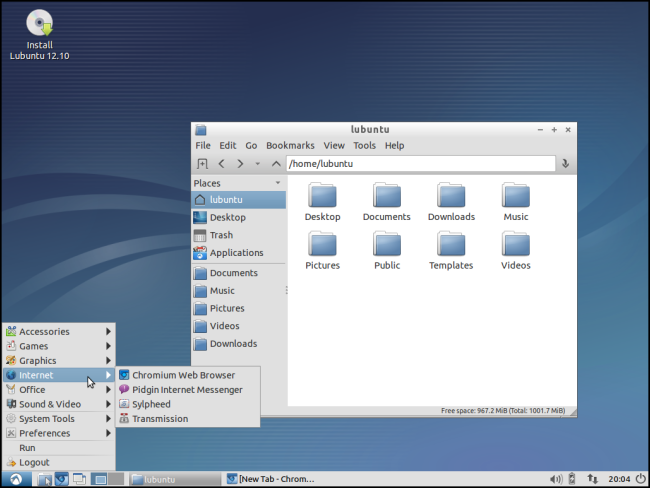
Task: Click the Lubuntu start menu button
Action: click(x=16, y=479)
